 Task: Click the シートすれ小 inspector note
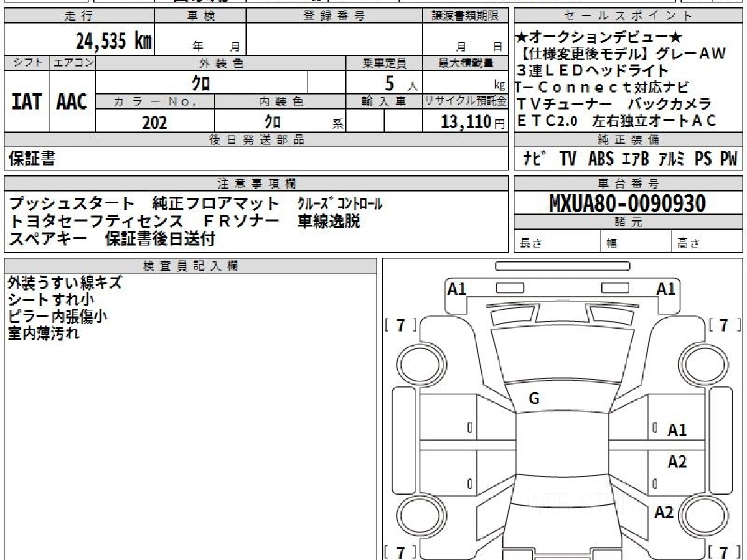51,299
